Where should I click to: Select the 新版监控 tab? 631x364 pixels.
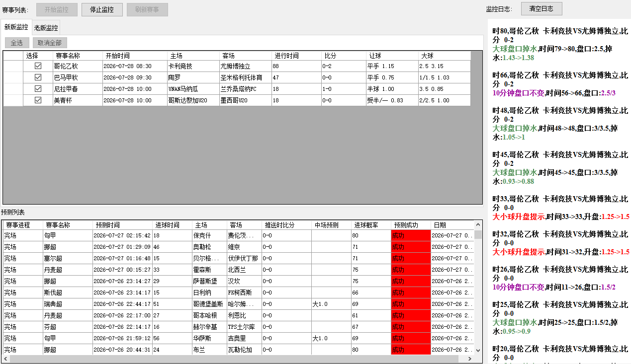(16, 27)
